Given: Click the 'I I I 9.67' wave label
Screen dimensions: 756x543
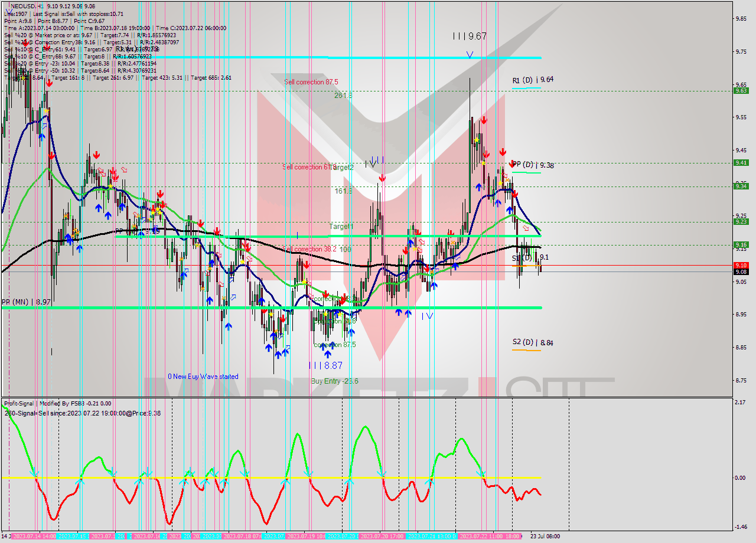Looking at the screenshot, I should (470, 36).
